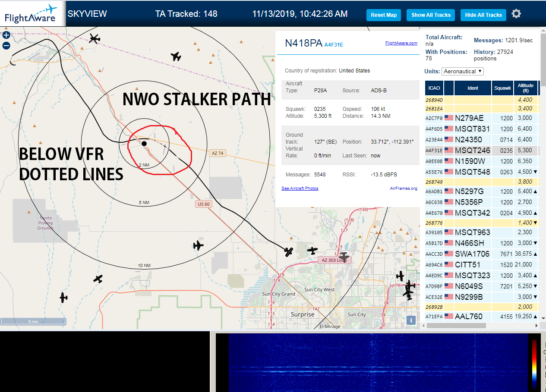
Task: Click the N418PA registration title
Action: point(303,43)
